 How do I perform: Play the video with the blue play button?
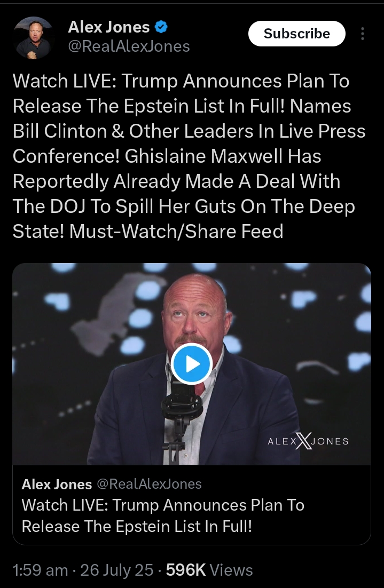click(192, 364)
